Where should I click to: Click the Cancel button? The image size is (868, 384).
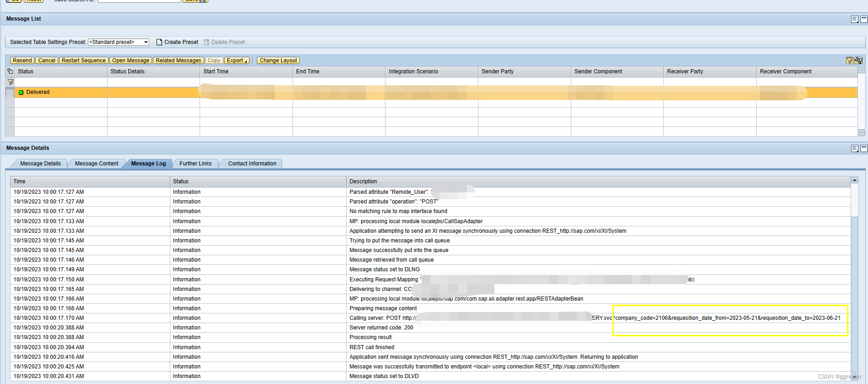(47, 60)
